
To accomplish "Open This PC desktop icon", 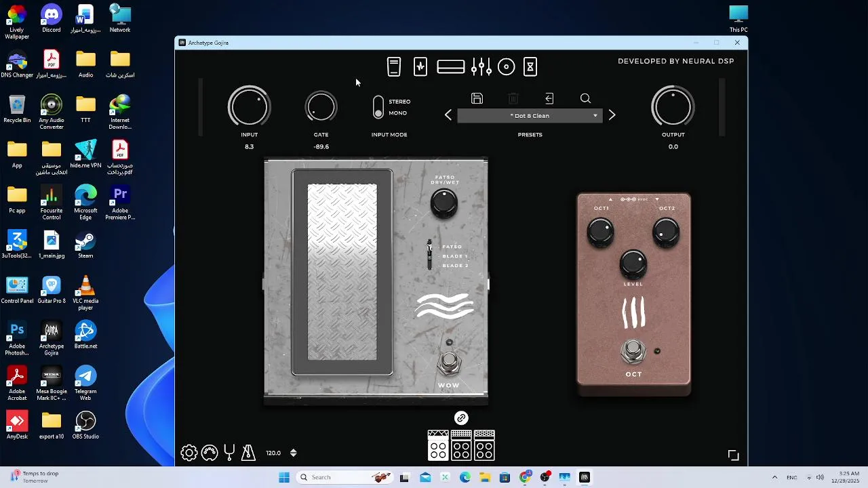I will tap(738, 18).
